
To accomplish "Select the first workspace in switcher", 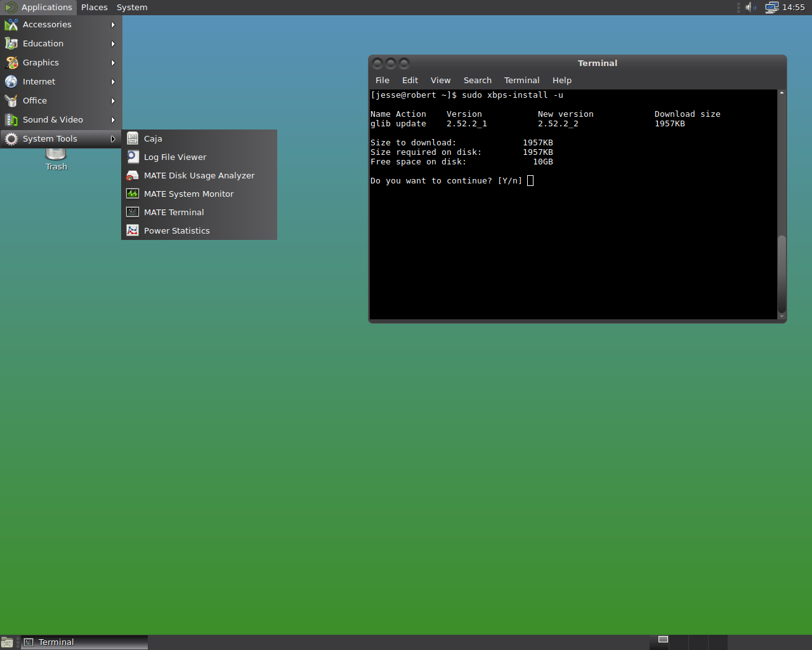I will click(660, 642).
